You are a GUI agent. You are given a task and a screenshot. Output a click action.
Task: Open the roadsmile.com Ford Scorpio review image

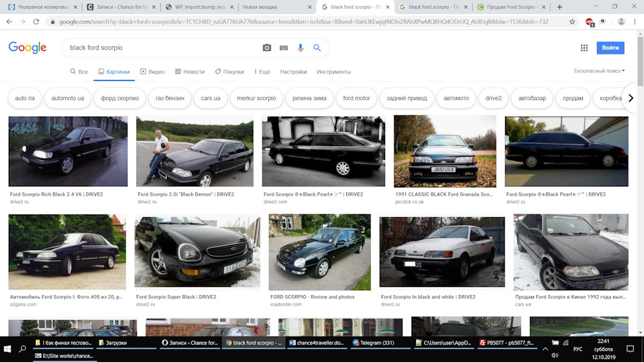click(319, 252)
